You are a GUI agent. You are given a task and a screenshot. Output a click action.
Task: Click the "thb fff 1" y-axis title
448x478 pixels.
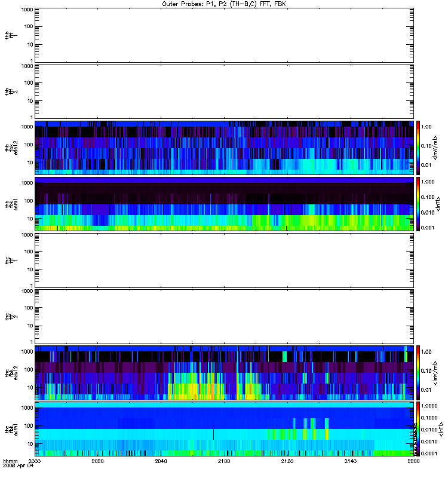[11, 35]
